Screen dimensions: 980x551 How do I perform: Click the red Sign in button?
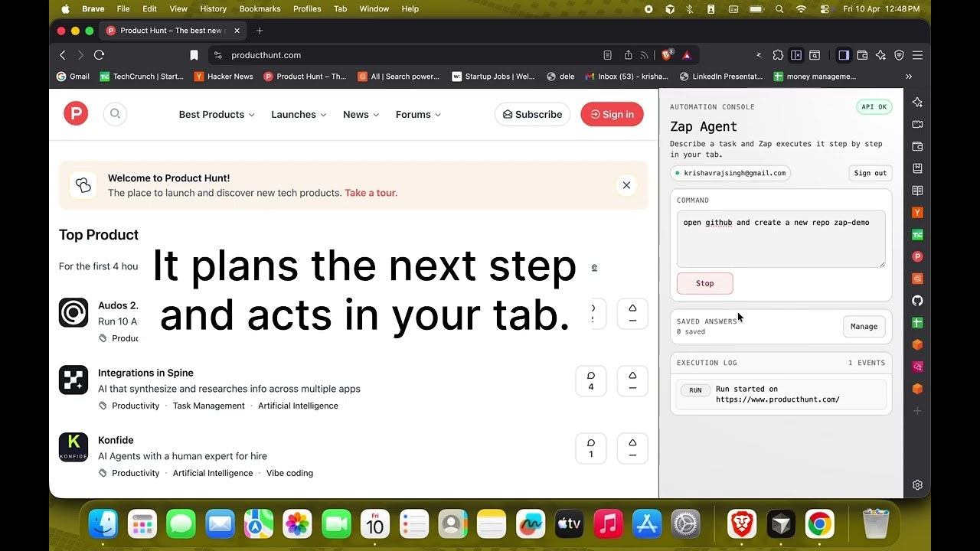click(x=612, y=114)
